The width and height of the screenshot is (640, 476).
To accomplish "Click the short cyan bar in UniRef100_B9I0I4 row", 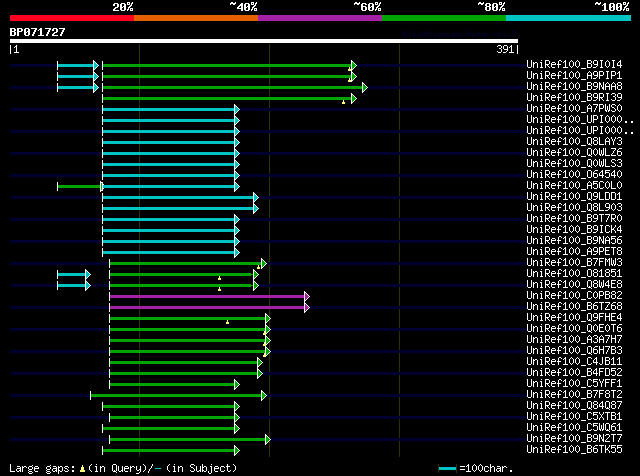I will (76, 65).
